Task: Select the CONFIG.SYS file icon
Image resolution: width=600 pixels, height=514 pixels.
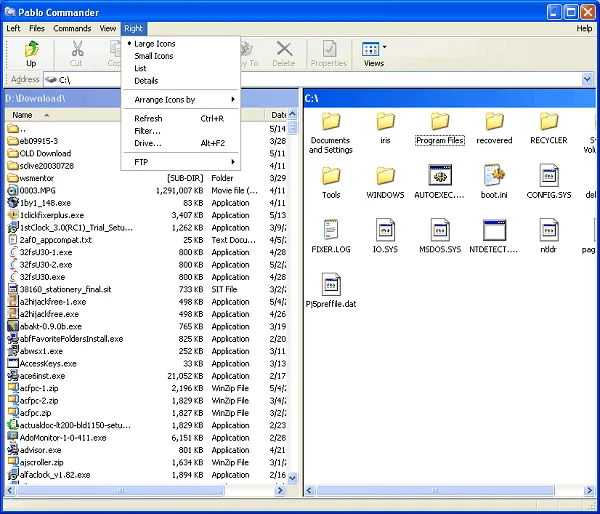Action: pos(549,176)
